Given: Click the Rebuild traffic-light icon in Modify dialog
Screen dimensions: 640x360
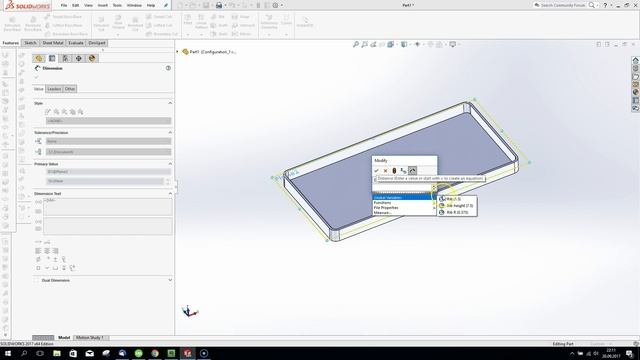Looking at the screenshot, I should (394, 171).
